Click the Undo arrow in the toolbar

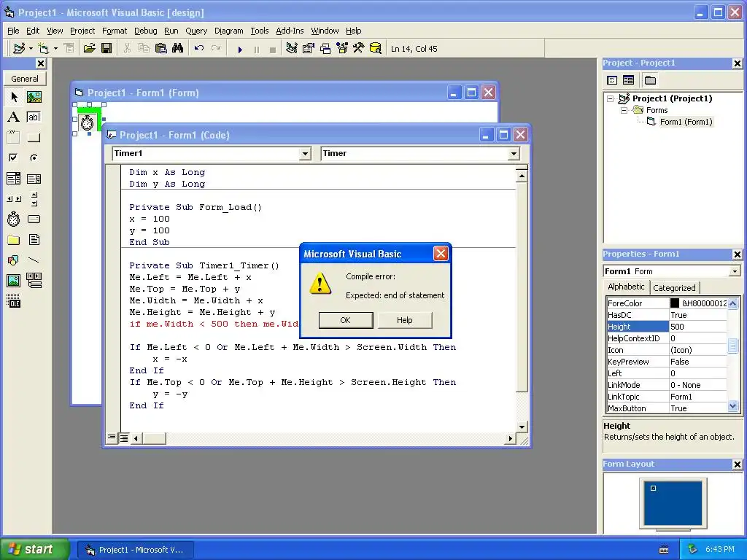click(x=199, y=49)
